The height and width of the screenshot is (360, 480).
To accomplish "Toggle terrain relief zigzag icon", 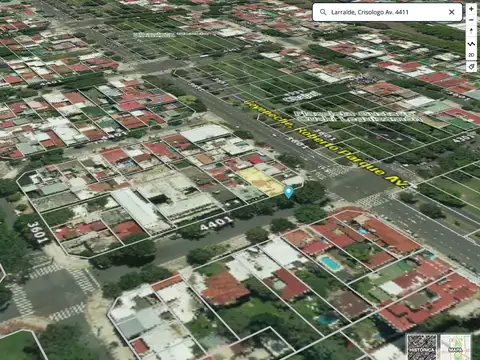I will pyautogui.click(x=471, y=43).
